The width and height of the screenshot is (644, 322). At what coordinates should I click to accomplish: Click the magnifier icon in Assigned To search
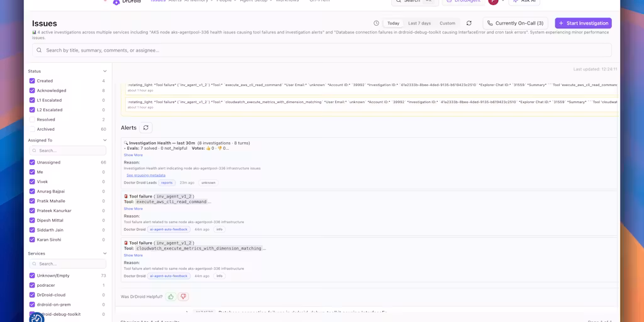tap(35, 151)
